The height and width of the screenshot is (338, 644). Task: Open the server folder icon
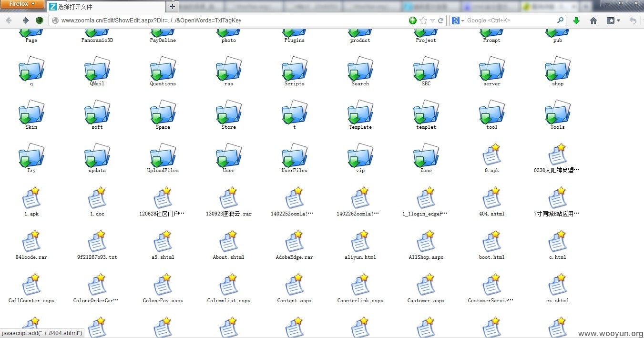click(x=492, y=69)
